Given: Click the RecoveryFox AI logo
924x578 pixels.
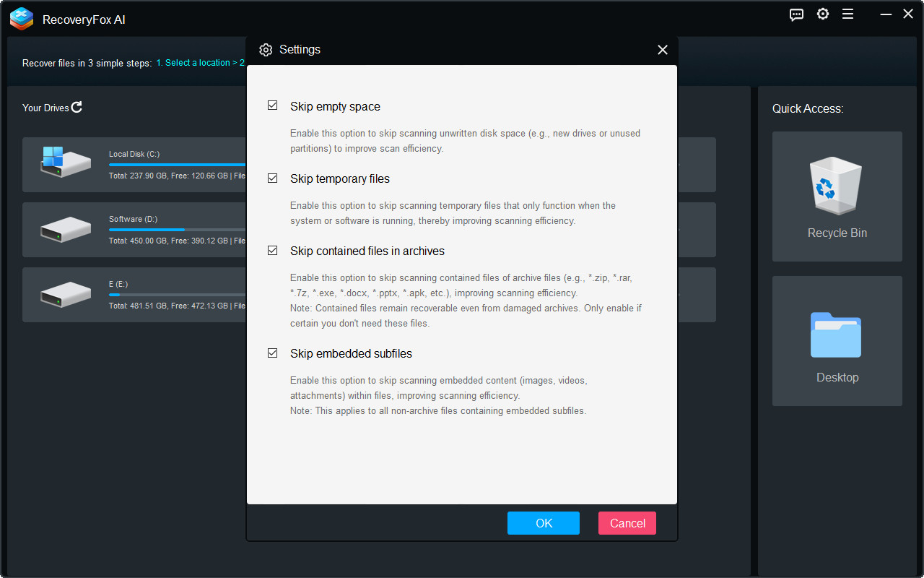Looking at the screenshot, I should coord(22,19).
